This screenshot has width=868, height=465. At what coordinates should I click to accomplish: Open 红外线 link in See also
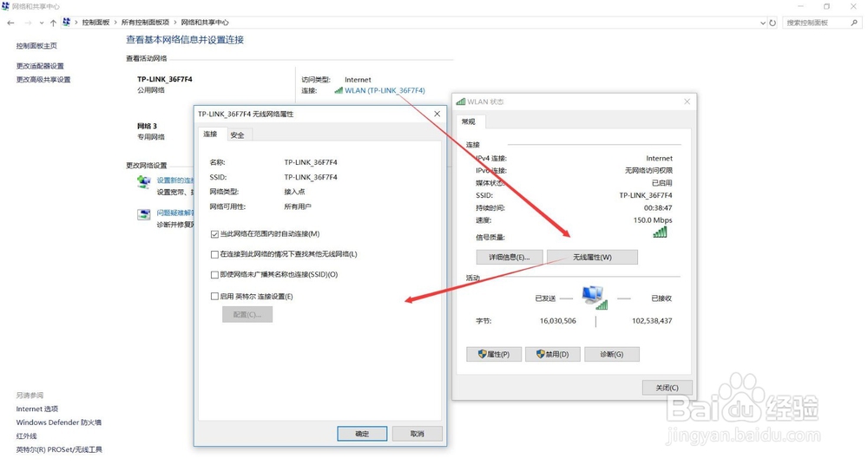tap(26, 436)
